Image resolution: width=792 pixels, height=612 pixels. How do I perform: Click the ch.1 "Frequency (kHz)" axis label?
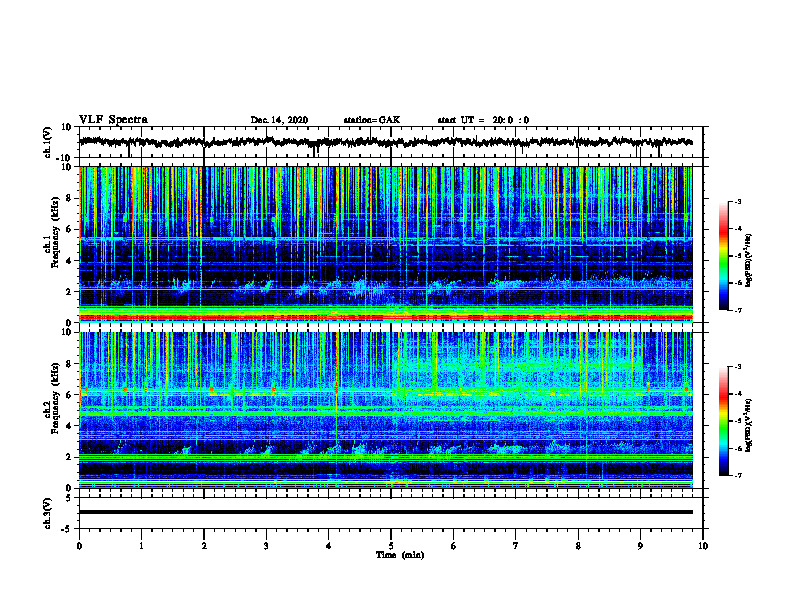55,232
